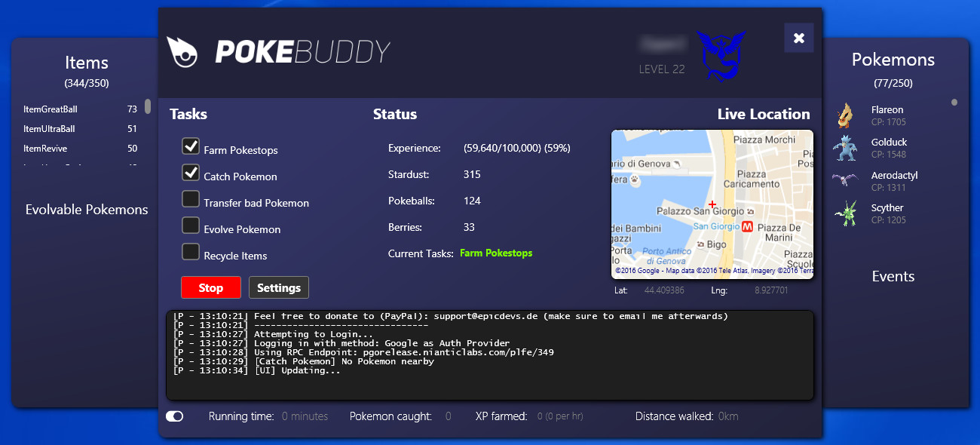Click the PokeBuddy pokeball logo icon
The height and width of the screenshot is (445, 980).
(182, 51)
